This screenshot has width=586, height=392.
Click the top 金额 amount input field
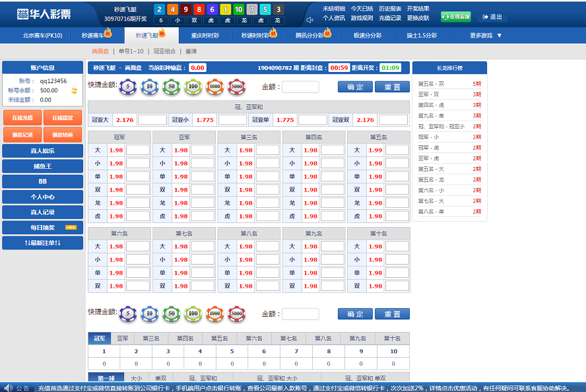click(x=300, y=87)
